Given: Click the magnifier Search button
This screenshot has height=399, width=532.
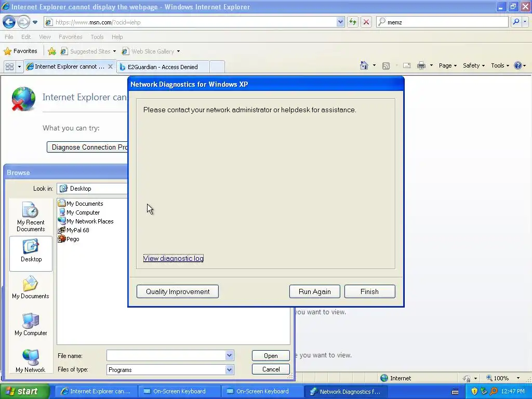Looking at the screenshot, I should tap(516, 22).
